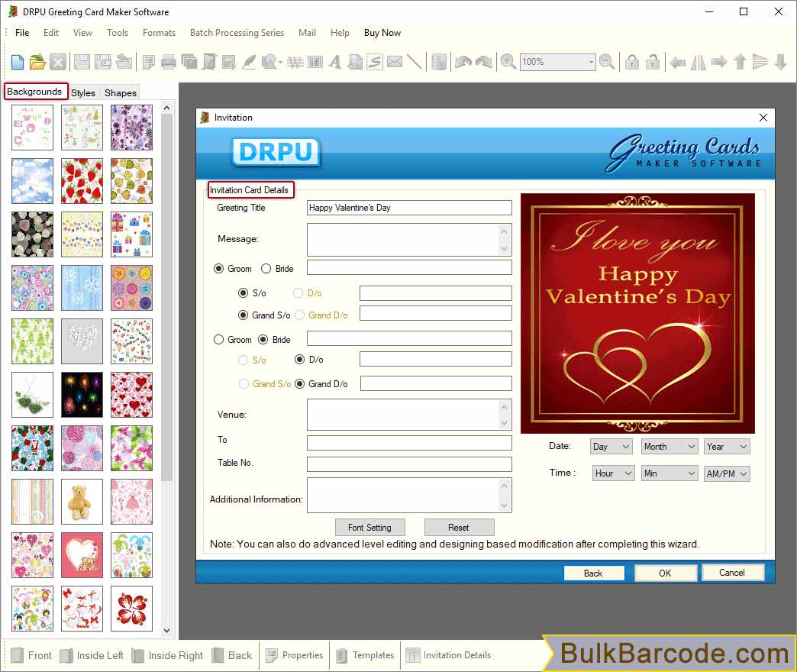Click the move up arrow icon
This screenshot has height=672, width=797.
click(740, 62)
